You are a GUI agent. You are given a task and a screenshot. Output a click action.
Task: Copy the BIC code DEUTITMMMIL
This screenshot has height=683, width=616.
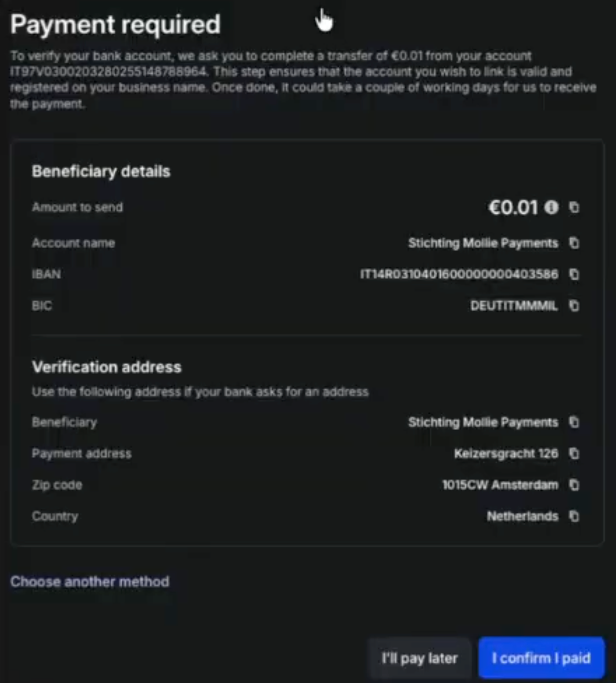574,306
